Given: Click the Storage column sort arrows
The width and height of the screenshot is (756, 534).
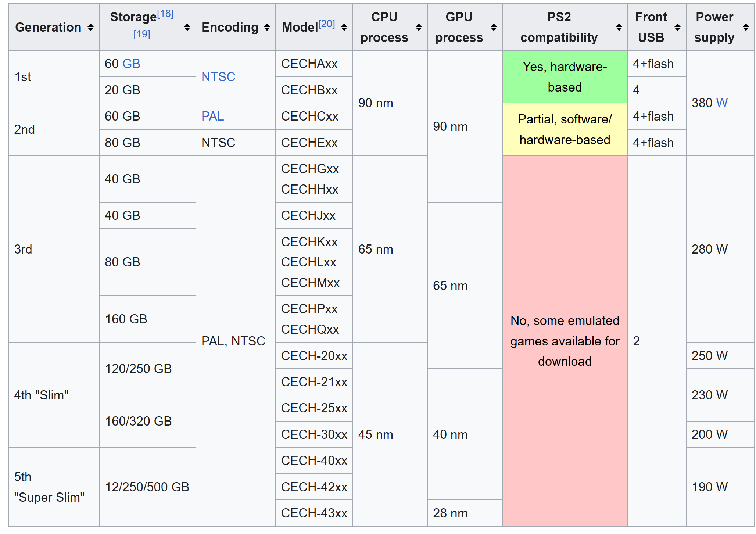Looking at the screenshot, I should point(187,27).
